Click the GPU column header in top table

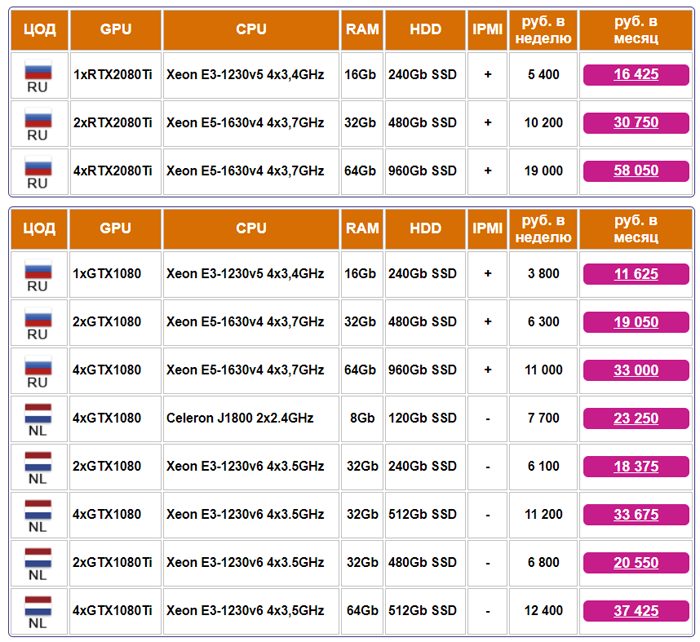116,30
